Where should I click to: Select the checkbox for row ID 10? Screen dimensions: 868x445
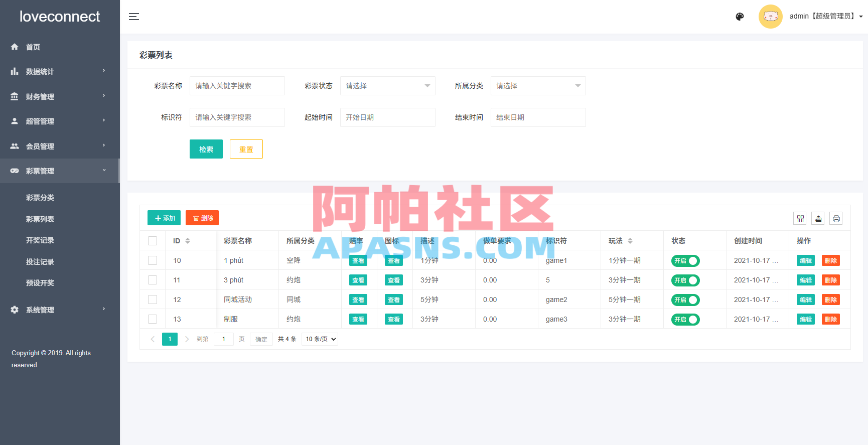153,260
